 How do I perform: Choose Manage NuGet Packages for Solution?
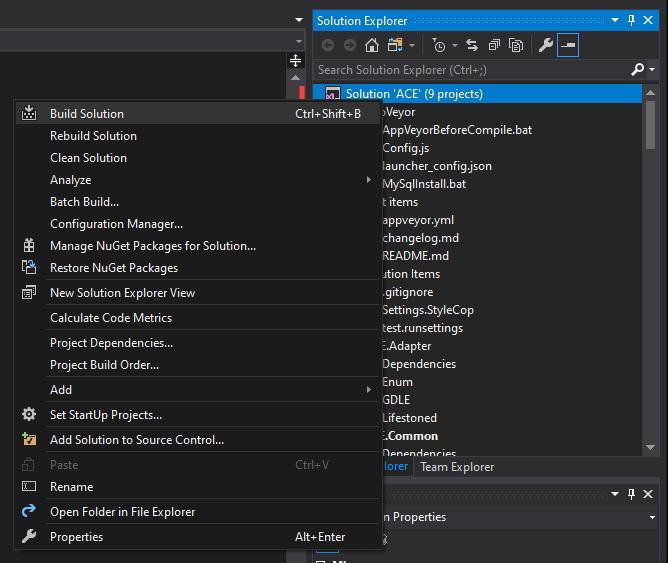click(197, 246)
